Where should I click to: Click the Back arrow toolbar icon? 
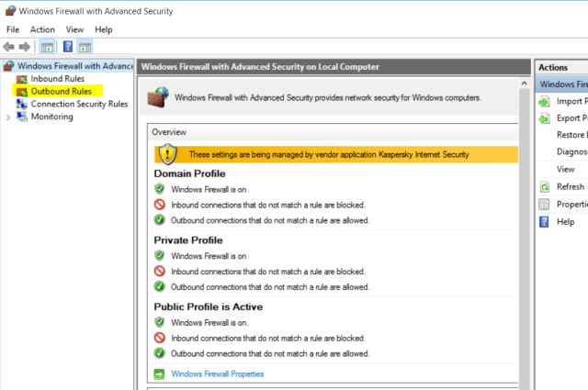[x=10, y=47]
